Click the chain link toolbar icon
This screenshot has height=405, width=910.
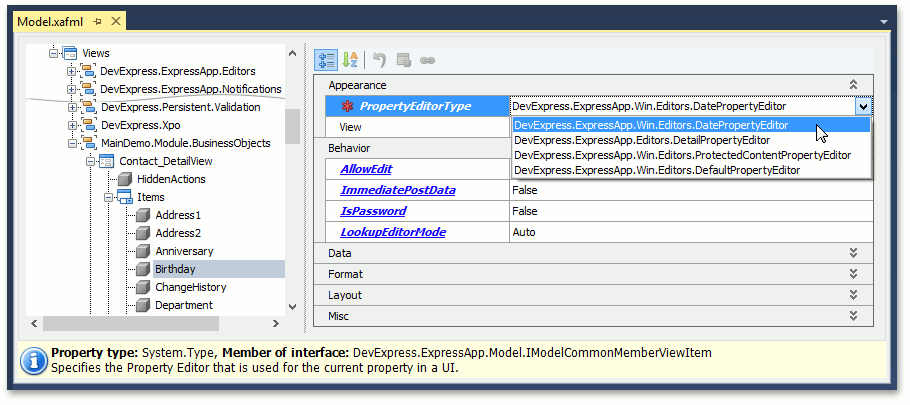(x=428, y=60)
